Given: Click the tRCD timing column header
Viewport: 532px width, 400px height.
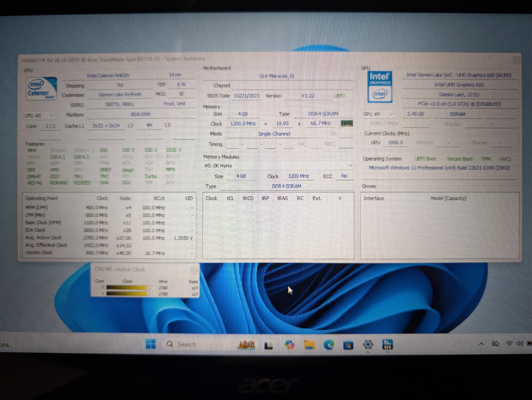Looking at the screenshot, I should (248, 198).
